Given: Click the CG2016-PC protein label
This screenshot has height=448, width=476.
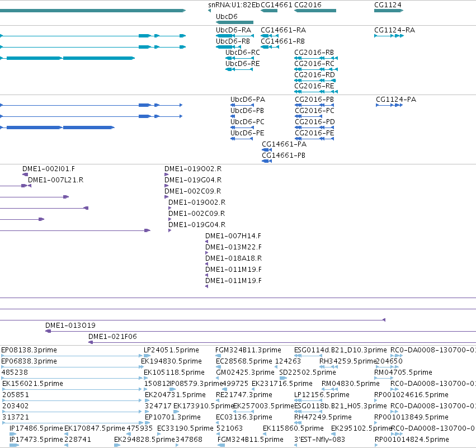Looking at the screenshot, I should tap(314, 111).
